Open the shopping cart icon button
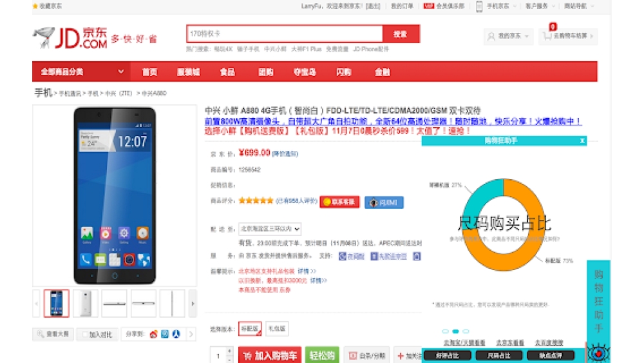644x363 pixels. tap(547, 36)
